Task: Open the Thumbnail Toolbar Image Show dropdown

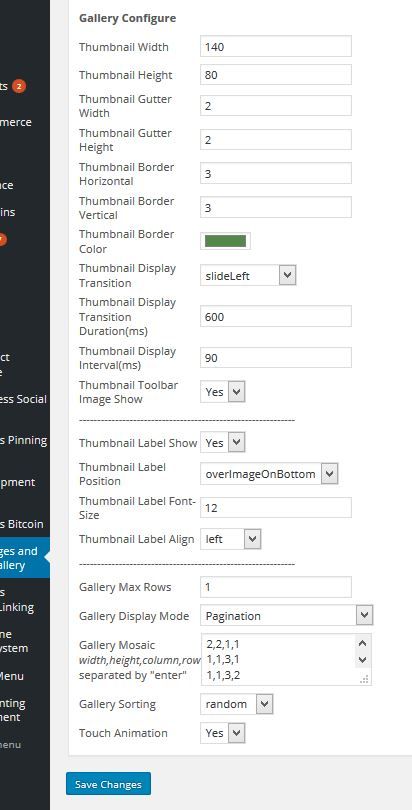Action: tap(223, 392)
